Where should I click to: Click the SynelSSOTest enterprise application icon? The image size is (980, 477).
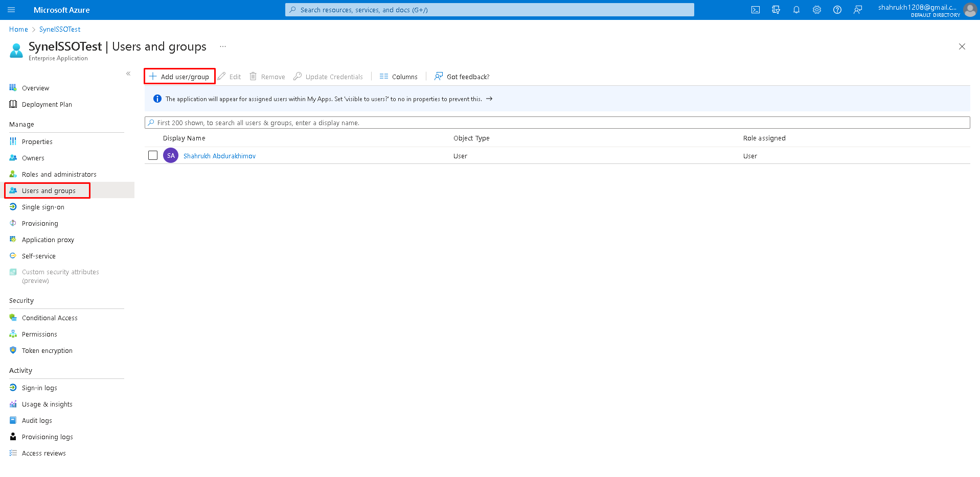[16, 51]
